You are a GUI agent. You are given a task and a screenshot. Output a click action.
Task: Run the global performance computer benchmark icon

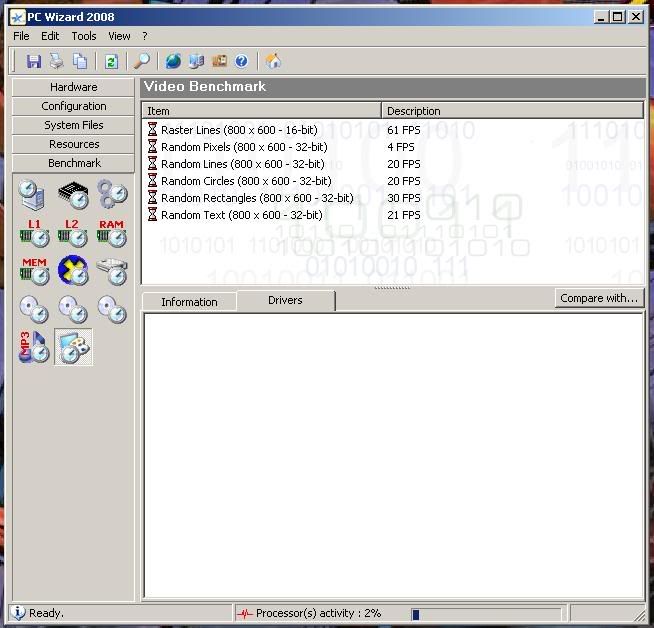32,194
